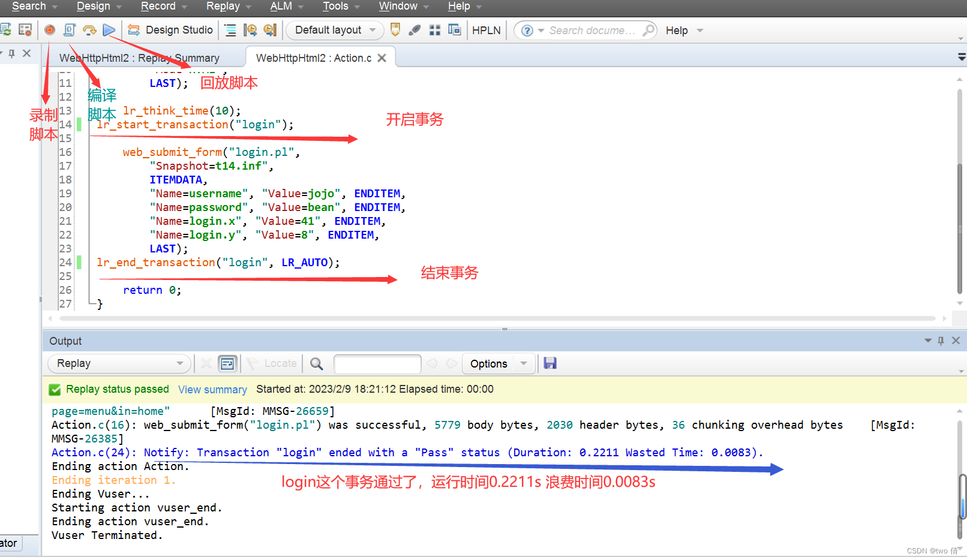The image size is (967, 560).
Task: Replay the script with the play icon
Action: click(x=109, y=30)
